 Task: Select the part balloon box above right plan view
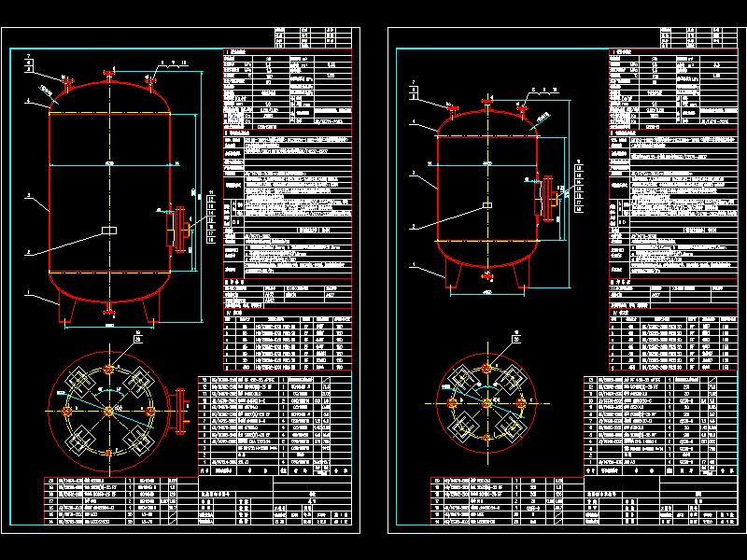(x=516, y=339)
